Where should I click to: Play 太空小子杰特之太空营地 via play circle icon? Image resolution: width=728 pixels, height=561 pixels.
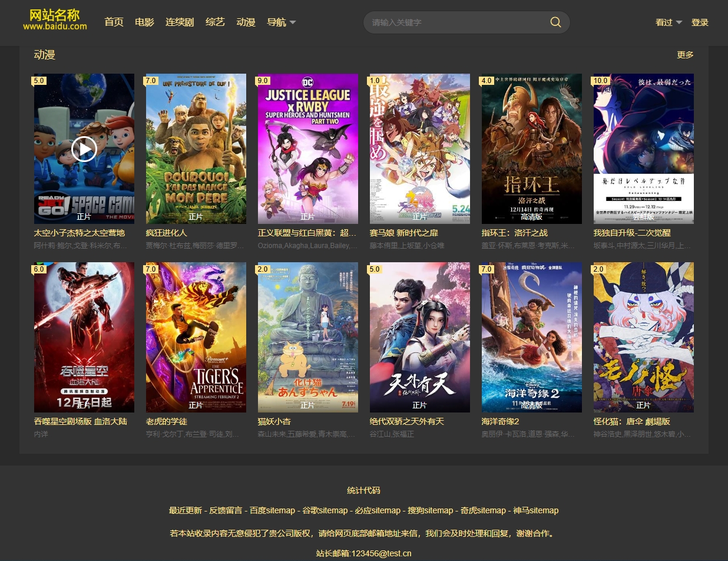click(84, 149)
